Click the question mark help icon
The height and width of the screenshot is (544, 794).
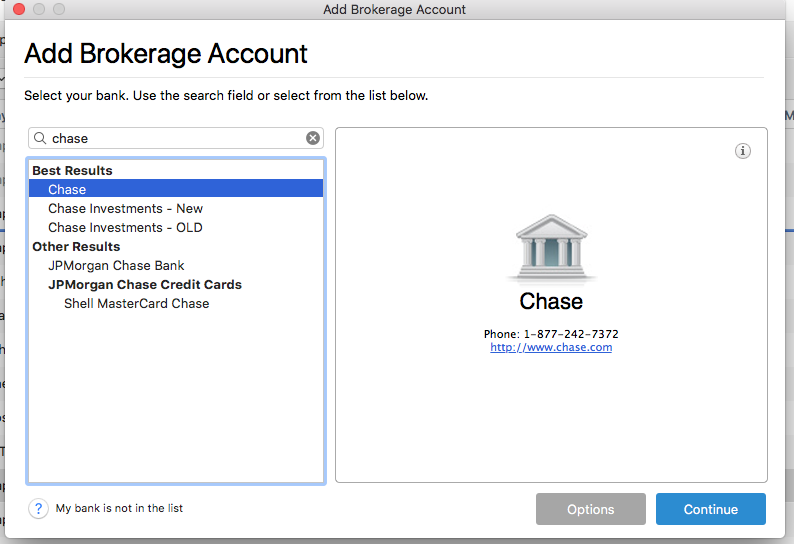tap(38, 508)
